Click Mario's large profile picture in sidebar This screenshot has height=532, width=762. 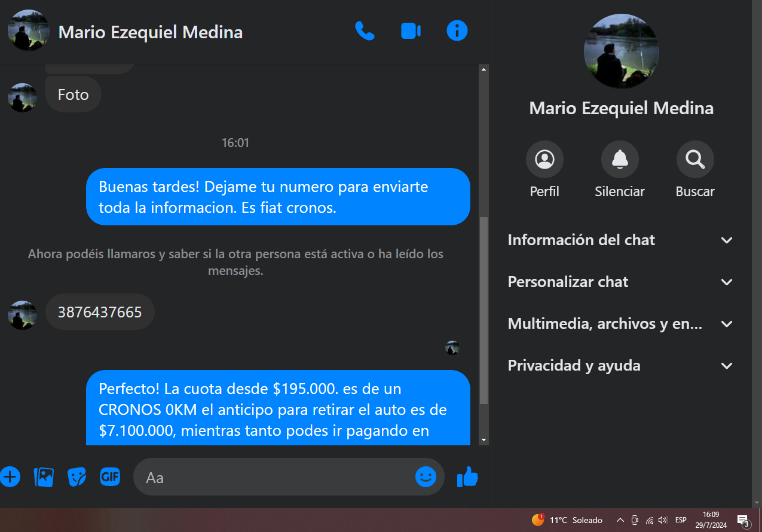coord(621,51)
